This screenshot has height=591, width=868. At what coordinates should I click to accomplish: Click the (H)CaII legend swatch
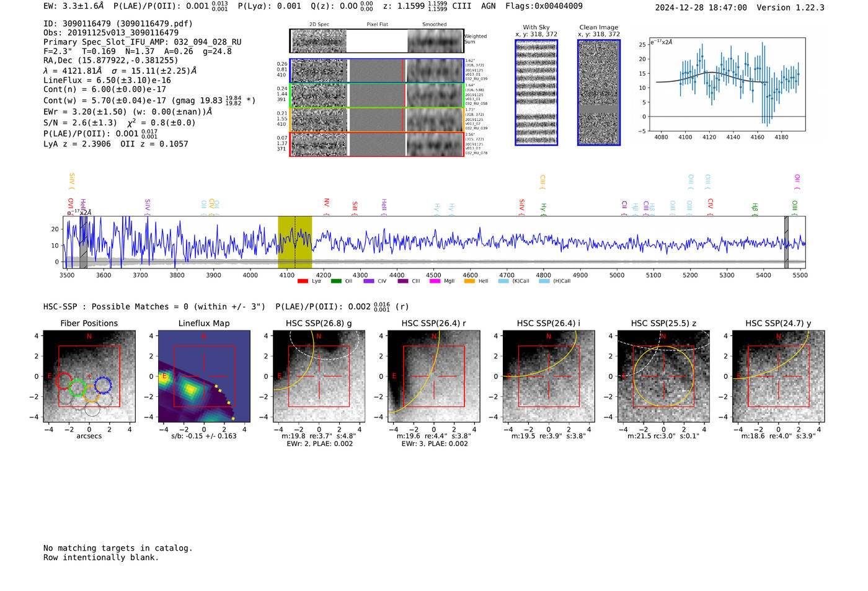pos(544,281)
